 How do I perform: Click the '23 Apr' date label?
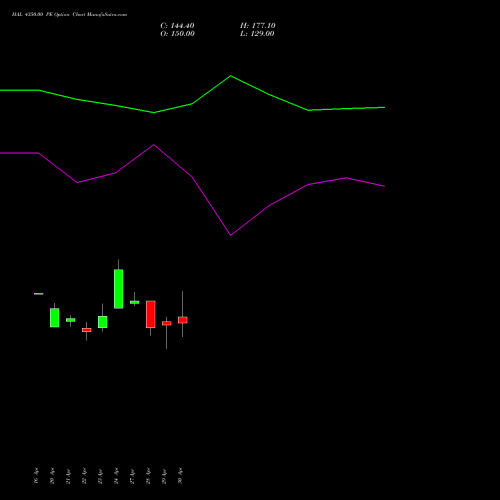(x=100, y=476)
